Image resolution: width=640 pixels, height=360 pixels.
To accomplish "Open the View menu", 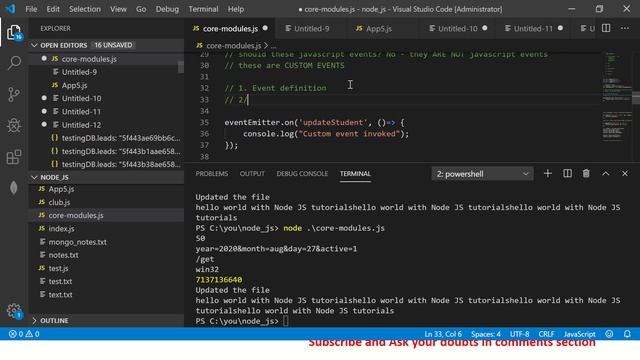I will pos(118,9).
